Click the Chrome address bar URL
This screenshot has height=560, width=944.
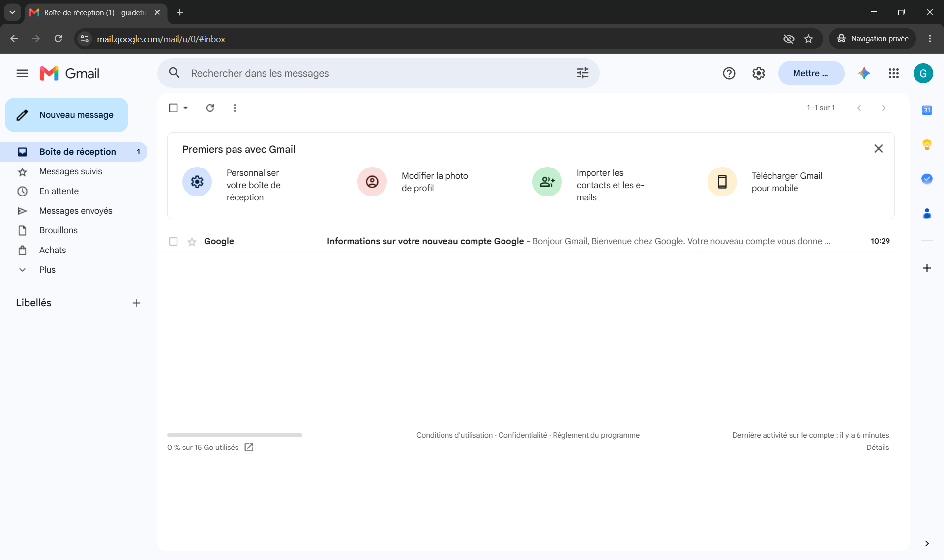click(x=161, y=39)
